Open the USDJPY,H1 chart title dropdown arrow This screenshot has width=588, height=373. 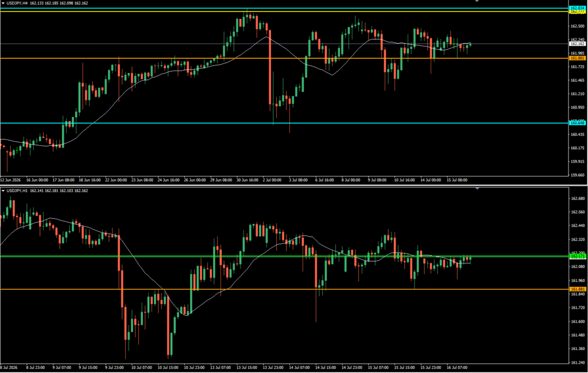(x=3, y=191)
